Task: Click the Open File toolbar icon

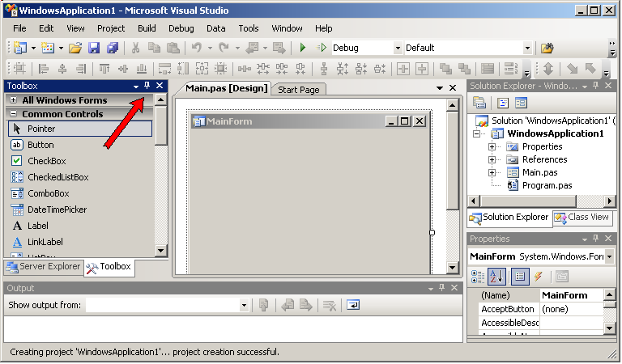Action: click(75, 49)
